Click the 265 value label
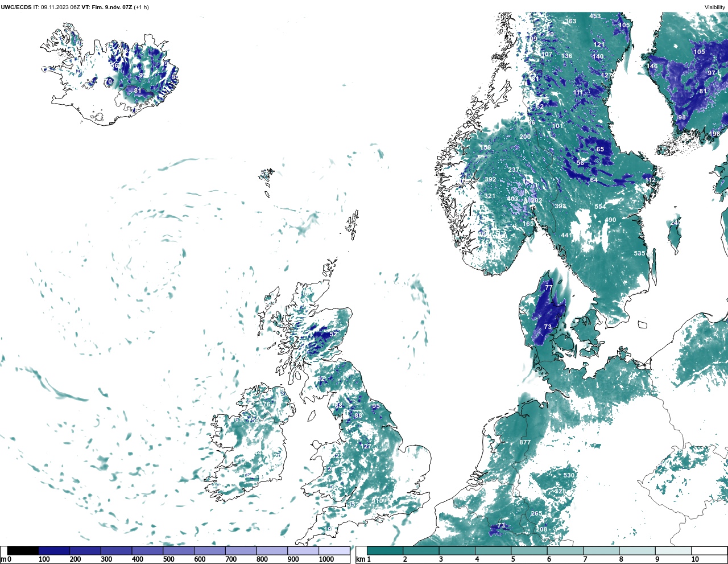The width and height of the screenshot is (728, 564). [x=536, y=513]
